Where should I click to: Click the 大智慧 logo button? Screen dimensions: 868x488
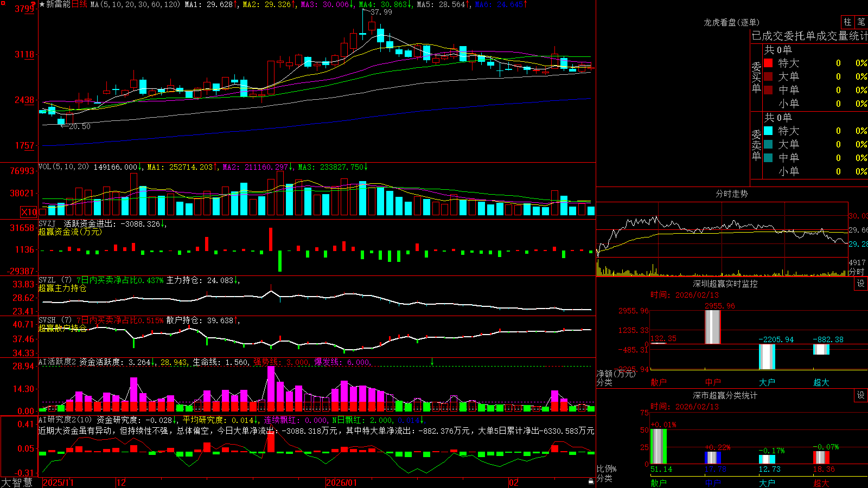point(17,483)
